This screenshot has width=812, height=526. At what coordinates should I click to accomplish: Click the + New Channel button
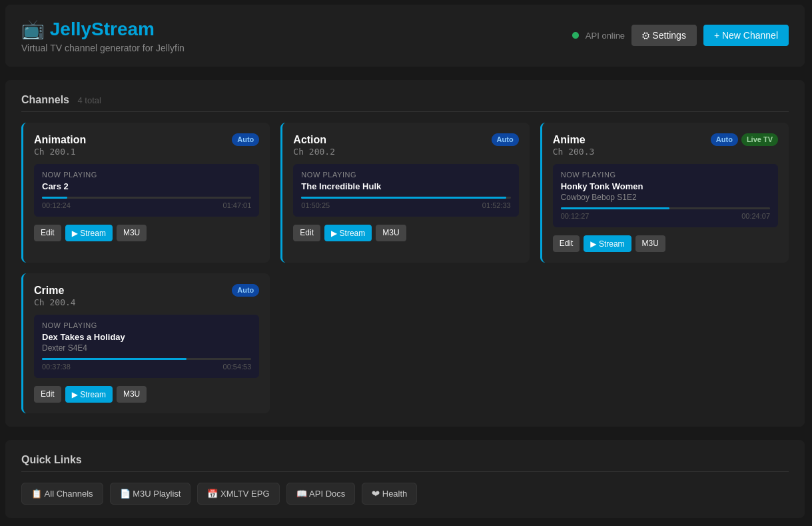pyautogui.click(x=745, y=35)
